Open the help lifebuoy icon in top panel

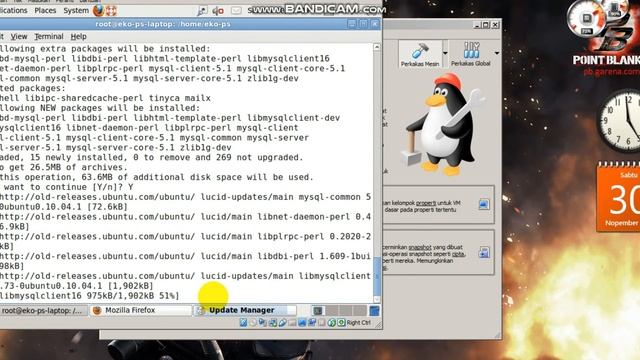(111, 10)
